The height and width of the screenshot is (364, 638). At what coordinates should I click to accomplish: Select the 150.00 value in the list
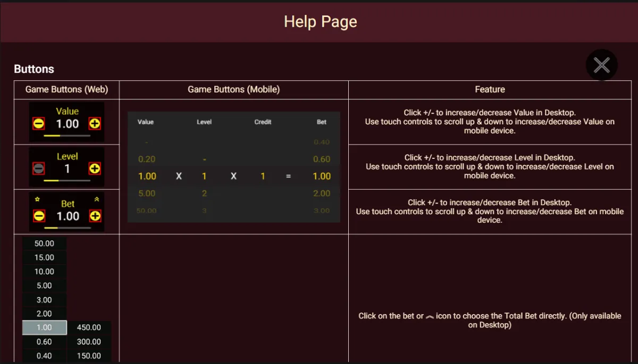[x=89, y=356]
